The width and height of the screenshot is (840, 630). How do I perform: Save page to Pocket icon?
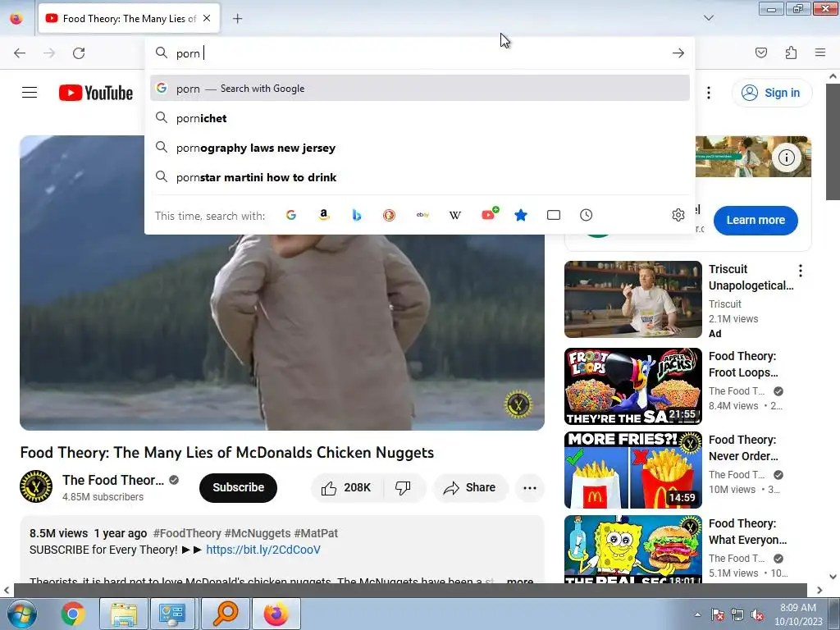click(761, 52)
